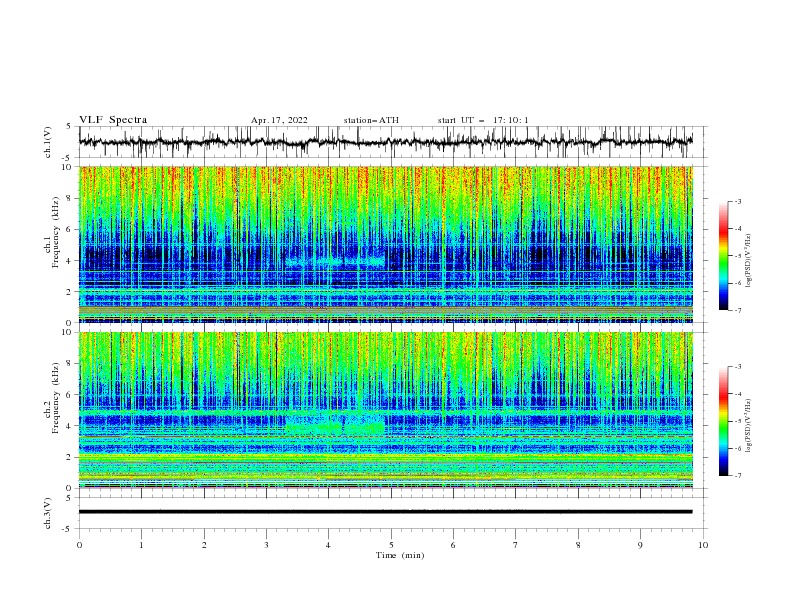Click the time axis tick label "1"
Image resolution: width=792 pixels, height=612 pixels.
141,545
